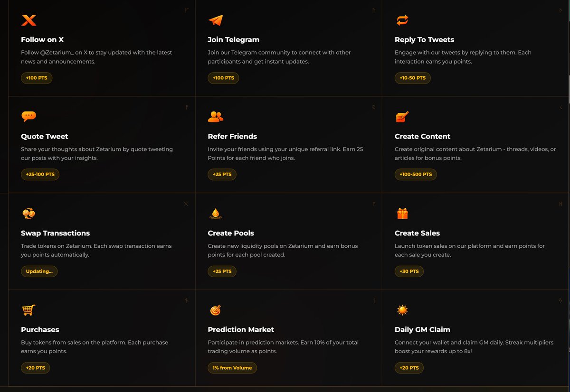Screen dimensions: 570x392
Task: Click the Quote Tweet heading
Action: click(x=45, y=136)
